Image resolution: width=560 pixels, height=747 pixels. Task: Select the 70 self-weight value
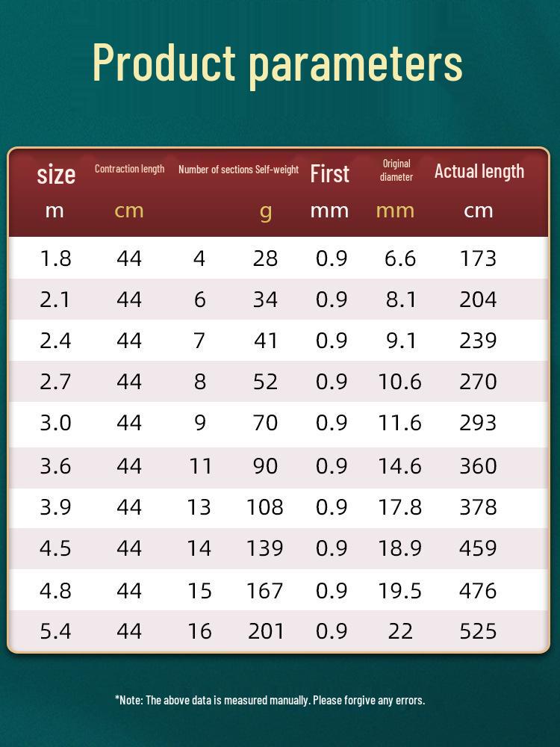pyautogui.click(x=265, y=423)
